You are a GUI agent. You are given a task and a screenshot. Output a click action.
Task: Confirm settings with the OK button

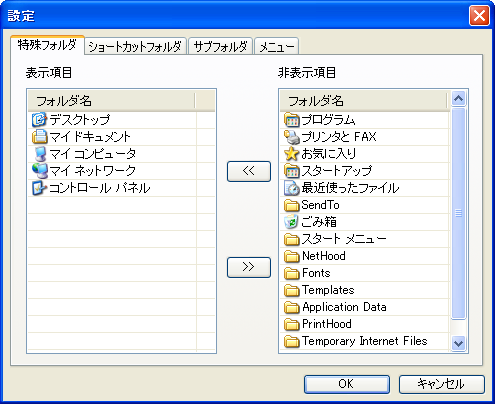[x=347, y=384]
